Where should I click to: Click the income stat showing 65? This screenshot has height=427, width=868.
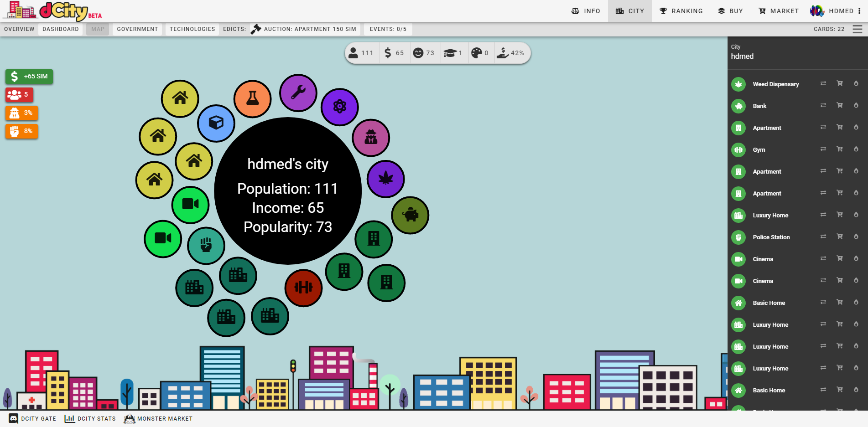394,53
